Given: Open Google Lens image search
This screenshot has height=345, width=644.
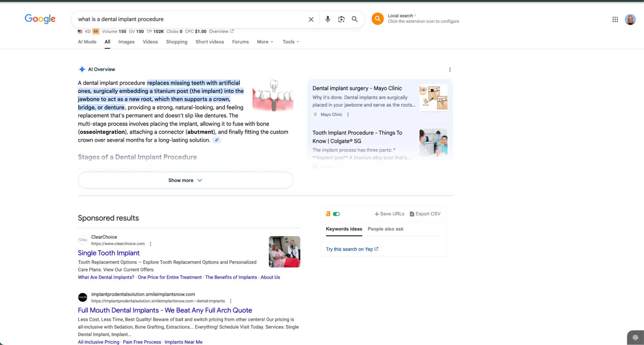Looking at the screenshot, I should tap(341, 19).
